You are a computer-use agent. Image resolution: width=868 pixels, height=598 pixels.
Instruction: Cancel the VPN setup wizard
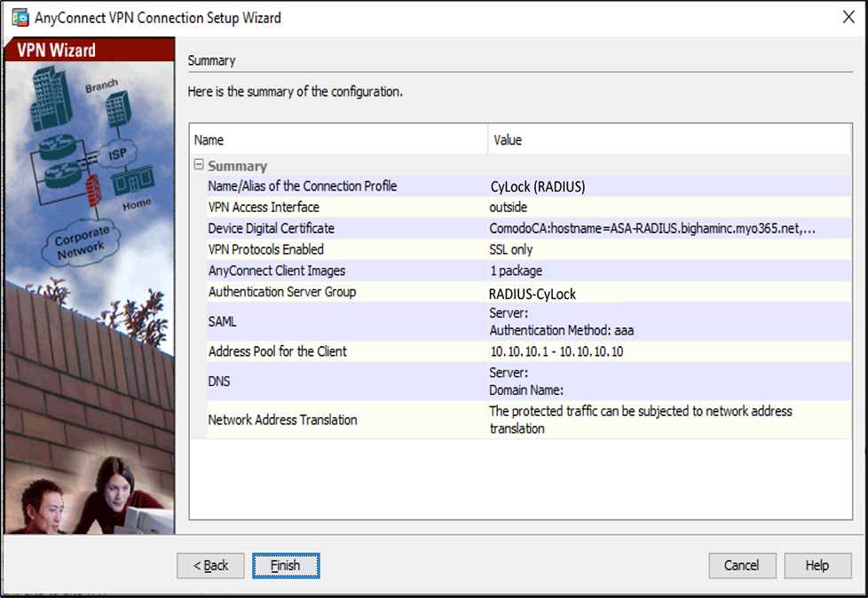(742, 565)
